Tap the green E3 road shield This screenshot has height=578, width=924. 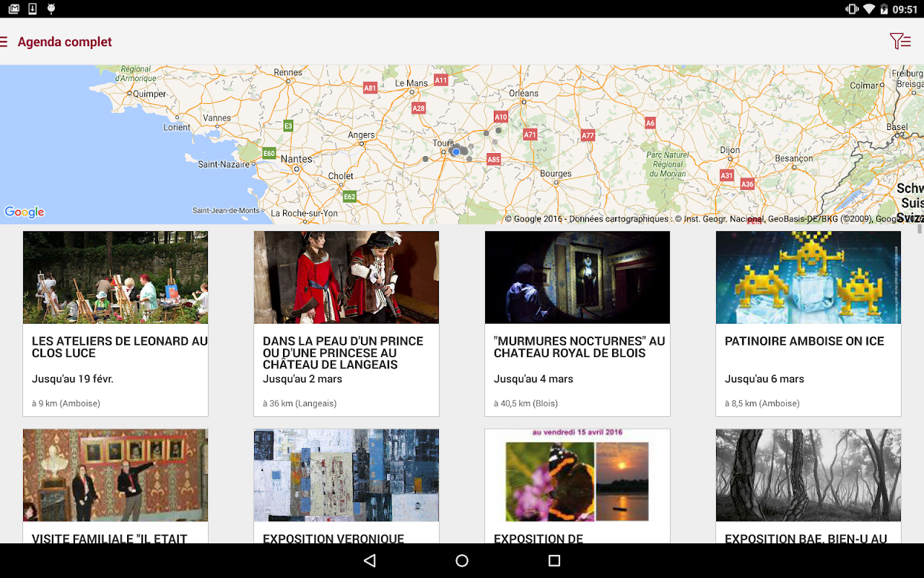coord(288,126)
